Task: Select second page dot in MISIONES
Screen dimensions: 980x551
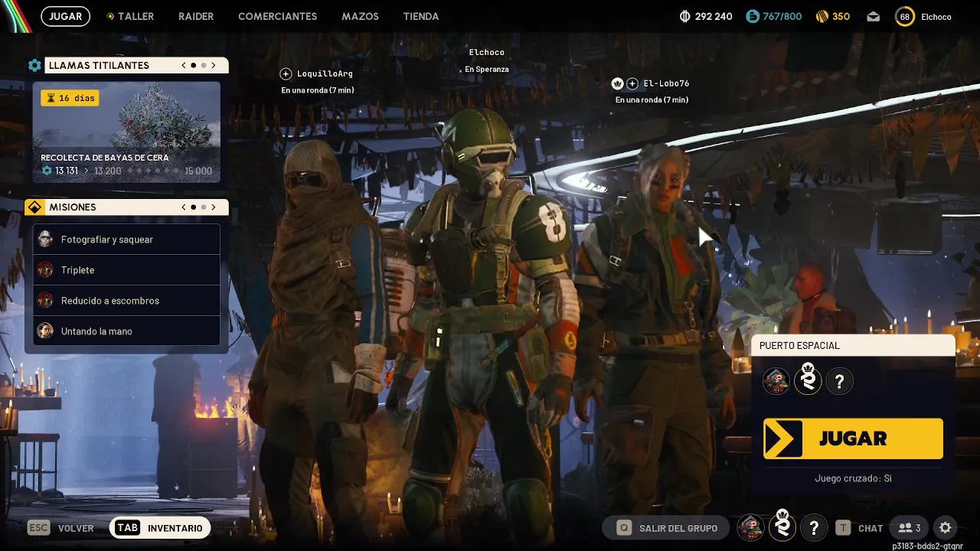Action: tap(203, 207)
